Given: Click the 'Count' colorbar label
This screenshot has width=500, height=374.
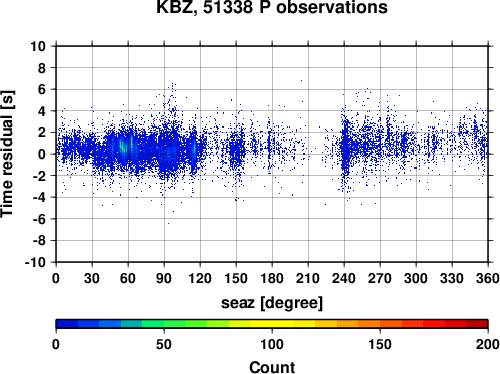Looking at the screenshot, I should 272,367.
